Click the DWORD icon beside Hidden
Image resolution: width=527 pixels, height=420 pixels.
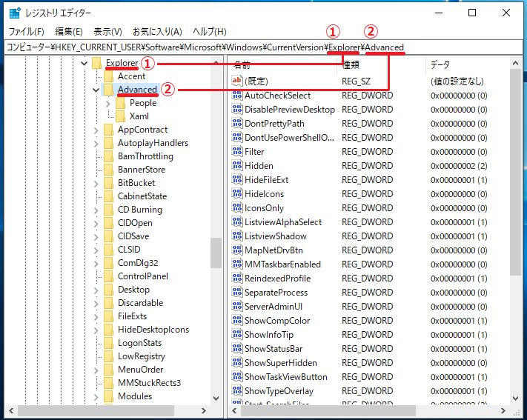point(237,166)
